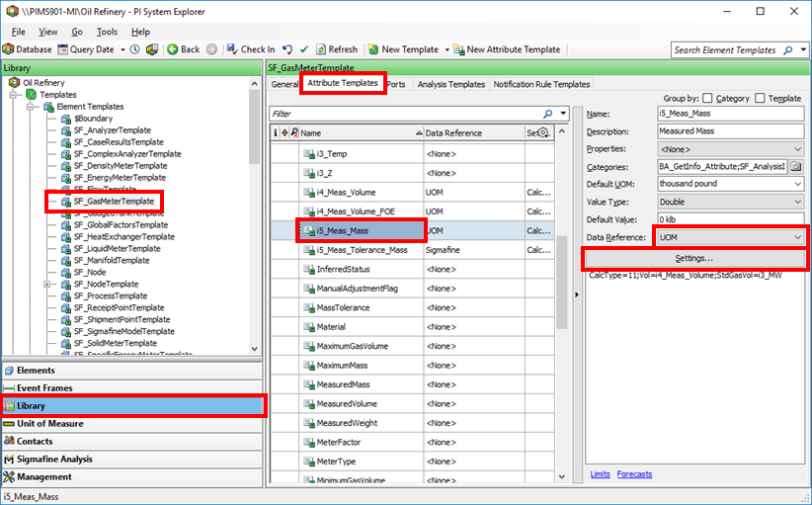
Task: Open column settings gear in attribute grid header
Action: 543,133
